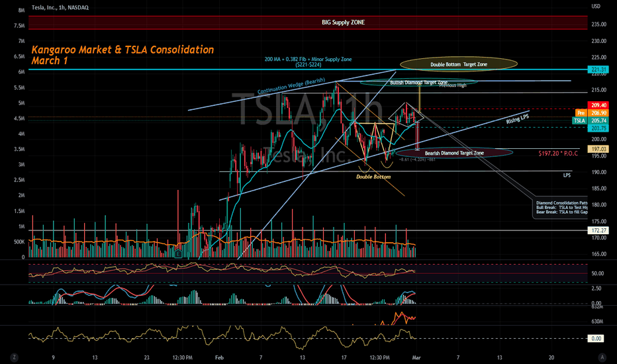Viewport: 617px width, 364px height.
Task: Click the TSLA 205.74 price label
Action: (591, 121)
